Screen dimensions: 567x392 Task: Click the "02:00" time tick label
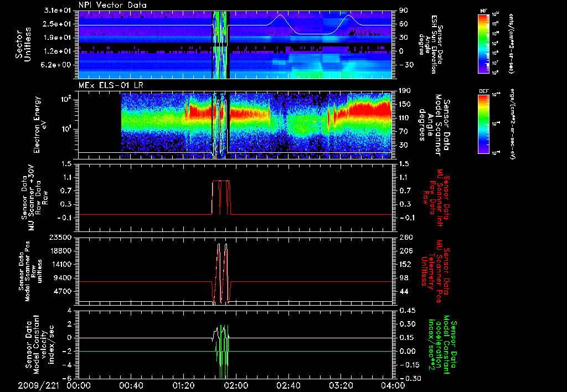pos(236,385)
